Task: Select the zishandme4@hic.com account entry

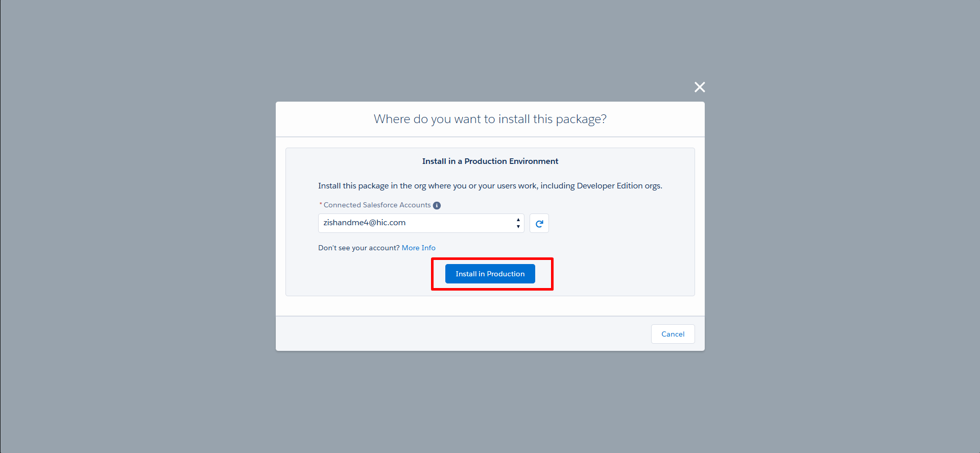Action: 365,223
